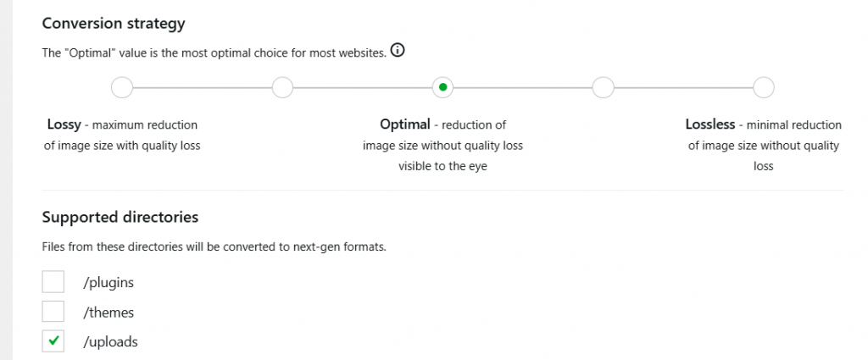This screenshot has width=868, height=360.
Task: Enable the /plugins directory checkbox
Action: 53,282
